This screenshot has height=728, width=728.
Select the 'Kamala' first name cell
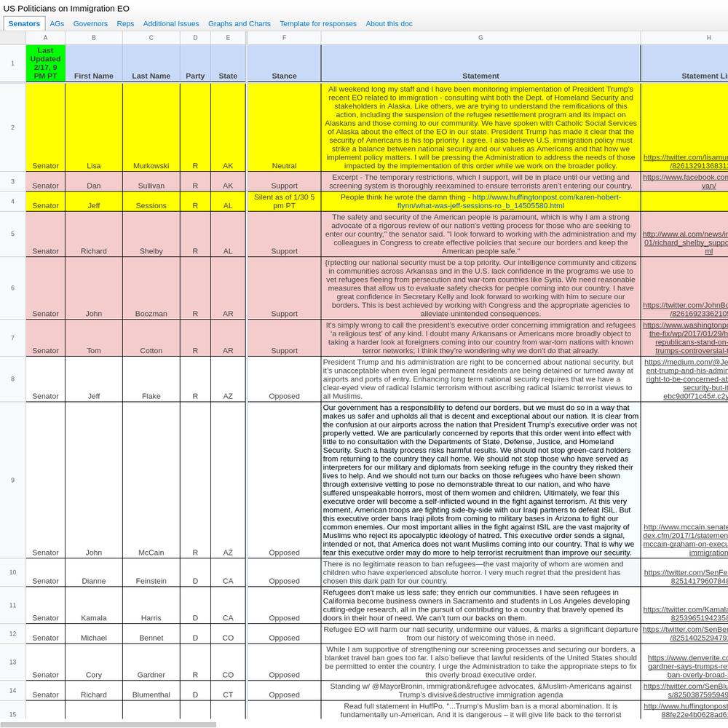94,606
